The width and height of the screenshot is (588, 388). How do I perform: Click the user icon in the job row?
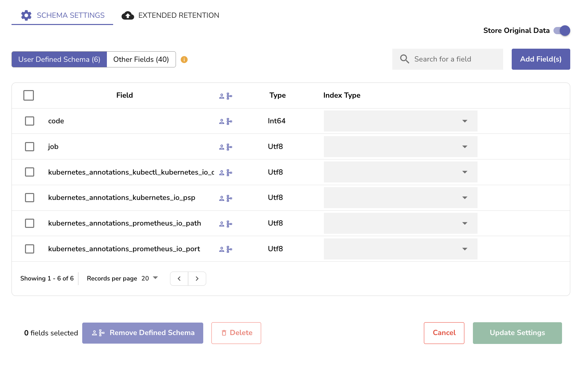221,147
